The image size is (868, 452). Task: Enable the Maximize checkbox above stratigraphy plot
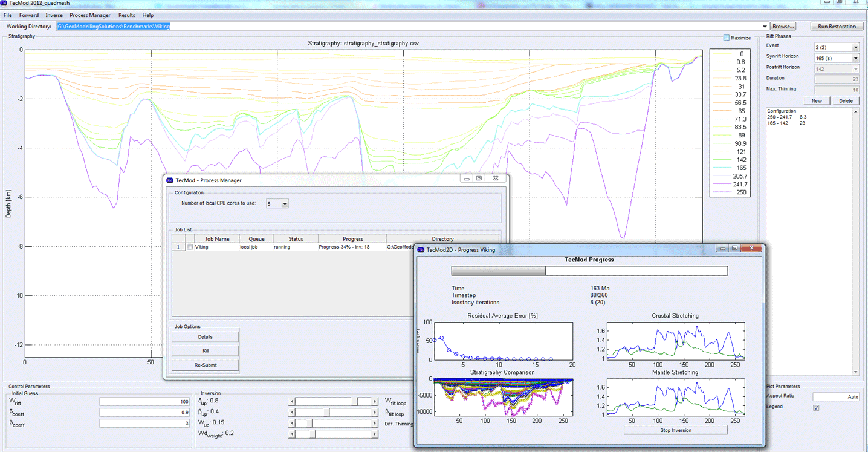[726, 38]
